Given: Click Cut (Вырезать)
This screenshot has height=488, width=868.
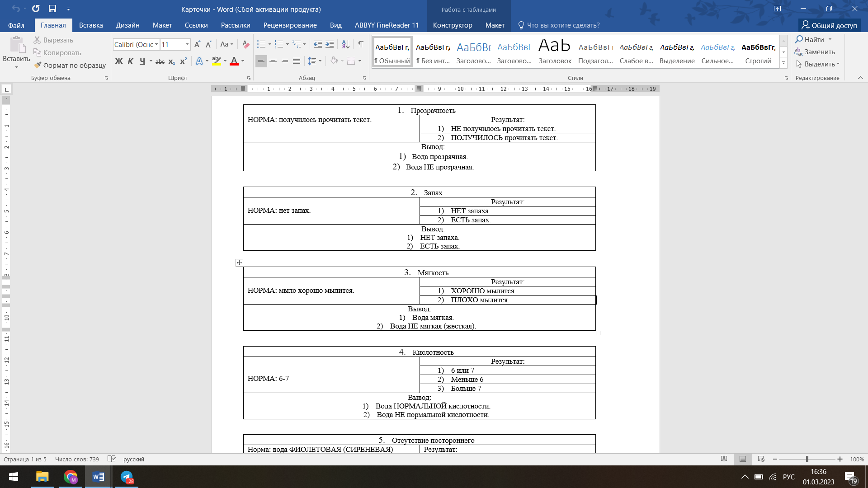Looking at the screenshot, I should pos(53,40).
